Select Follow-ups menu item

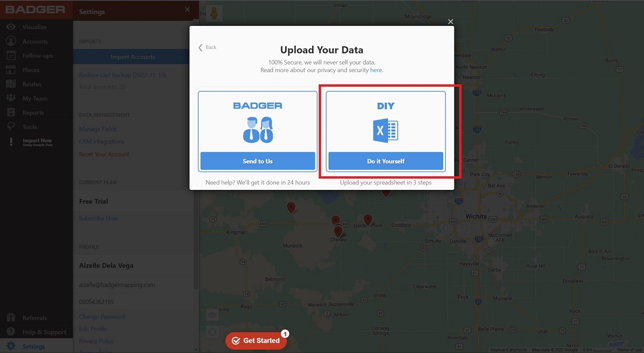coord(37,56)
